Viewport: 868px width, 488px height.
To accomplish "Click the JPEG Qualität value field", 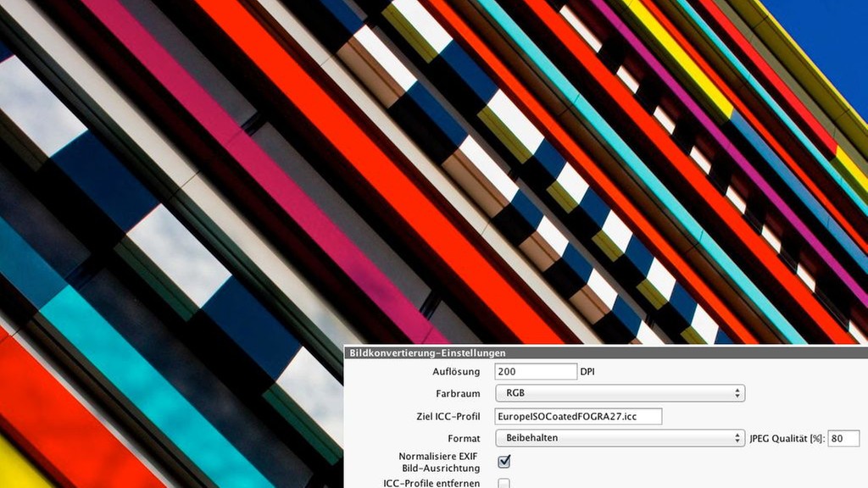I will tap(843, 438).
